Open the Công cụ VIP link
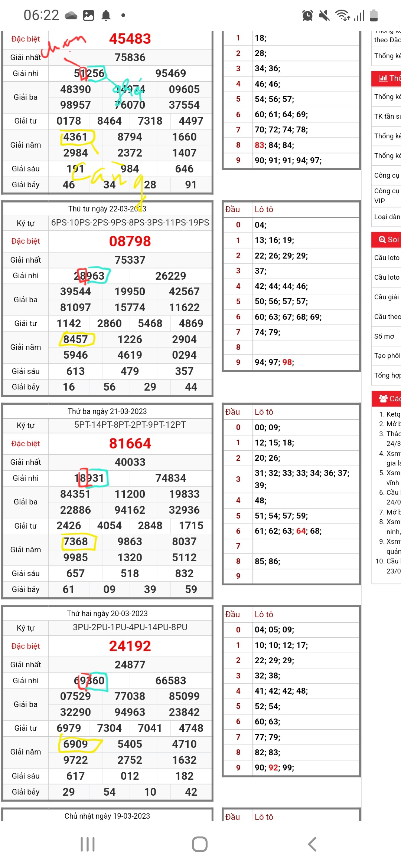The image size is (401, 868). [387, 196]
